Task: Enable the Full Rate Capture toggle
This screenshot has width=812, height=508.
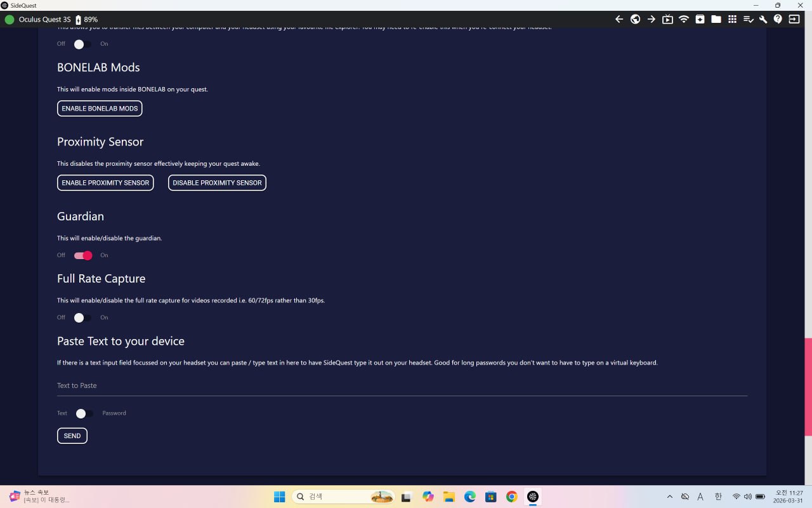Action: 82,317
